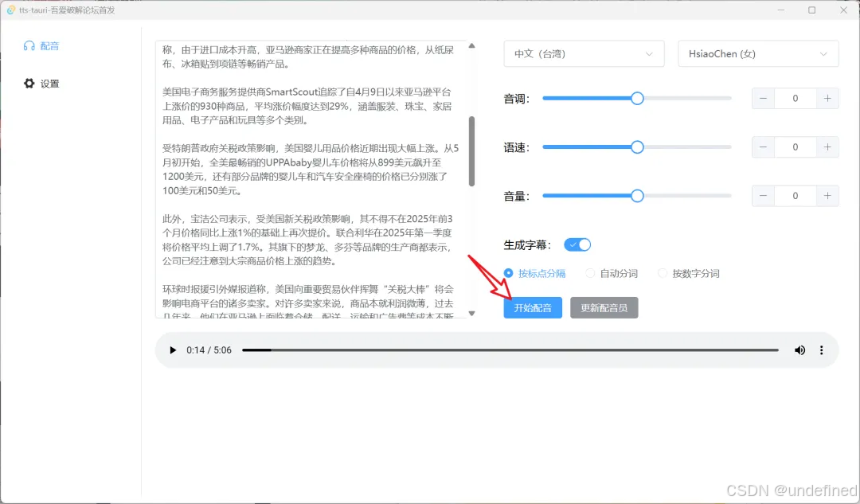Click the text area scroll down arrow
The height and width of the screenshot is (504, 860).
471,314
